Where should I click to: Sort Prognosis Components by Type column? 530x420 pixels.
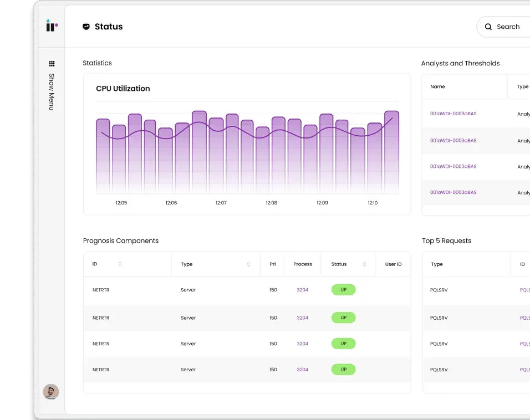(x=248, y=264)
